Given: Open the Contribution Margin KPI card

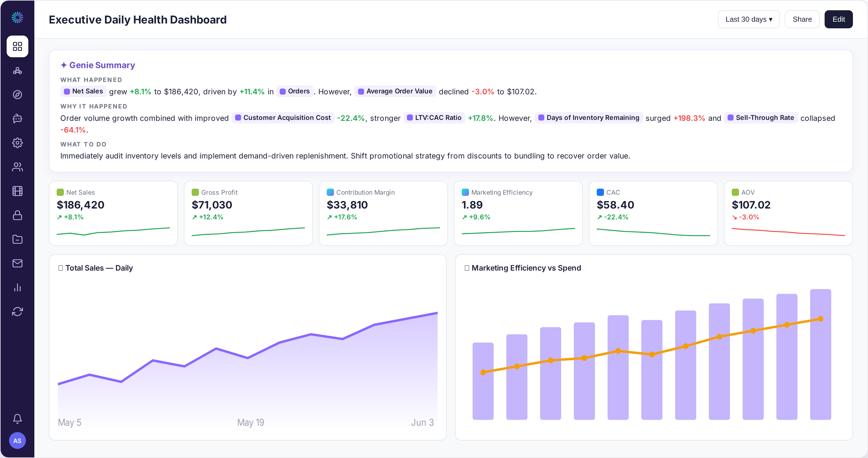Looking at the screenshot, I should [383, 213].
